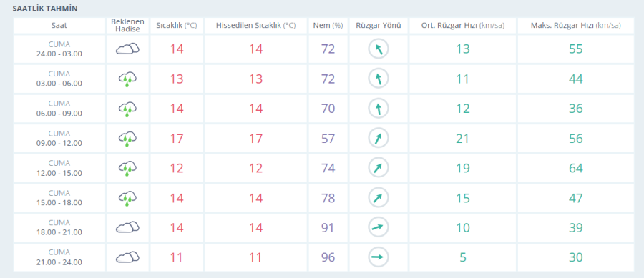Click the Hissedilen Sıcaklık column header
644x278 pixels.
tap(255, 26)
